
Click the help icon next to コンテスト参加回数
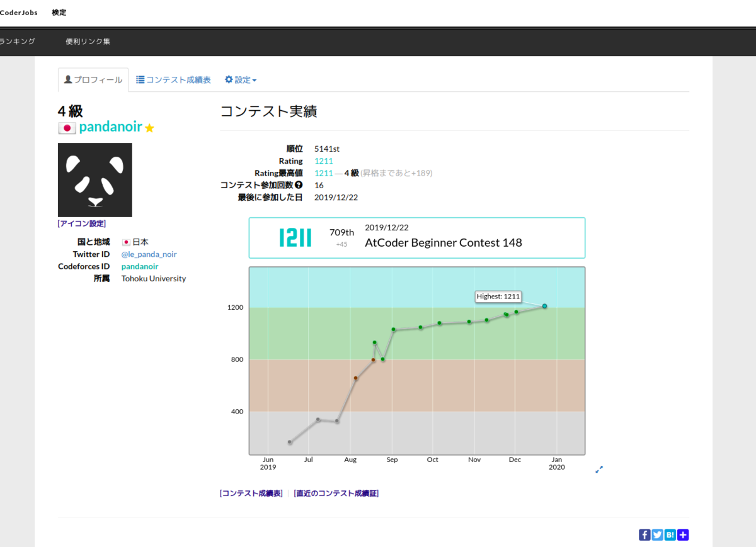pos(297,185)
